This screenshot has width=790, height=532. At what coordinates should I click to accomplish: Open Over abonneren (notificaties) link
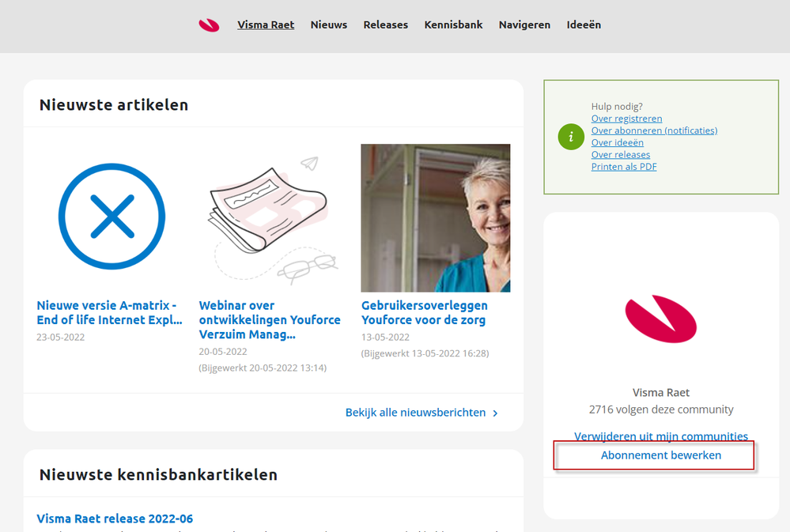click(654, 130)
